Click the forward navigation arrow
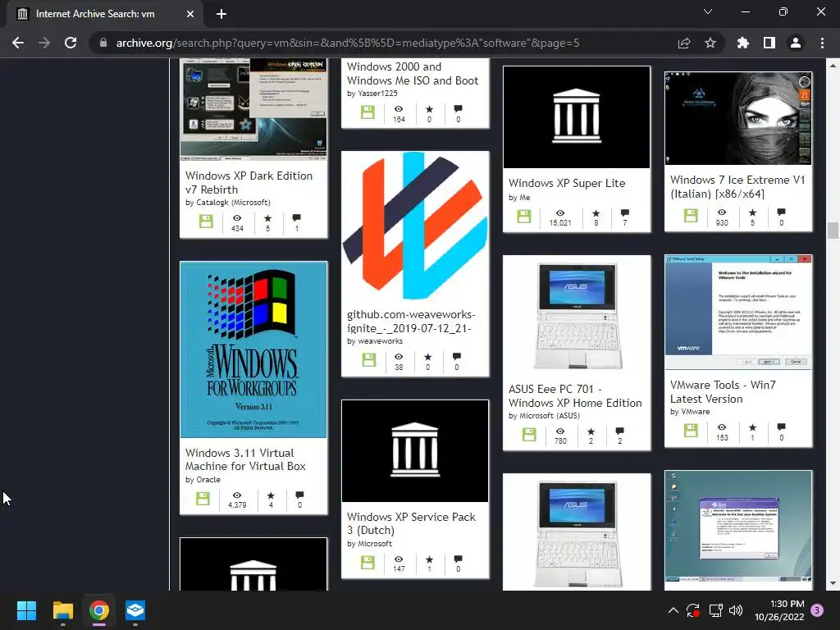 pyautogui.click(x=44, y=43)
